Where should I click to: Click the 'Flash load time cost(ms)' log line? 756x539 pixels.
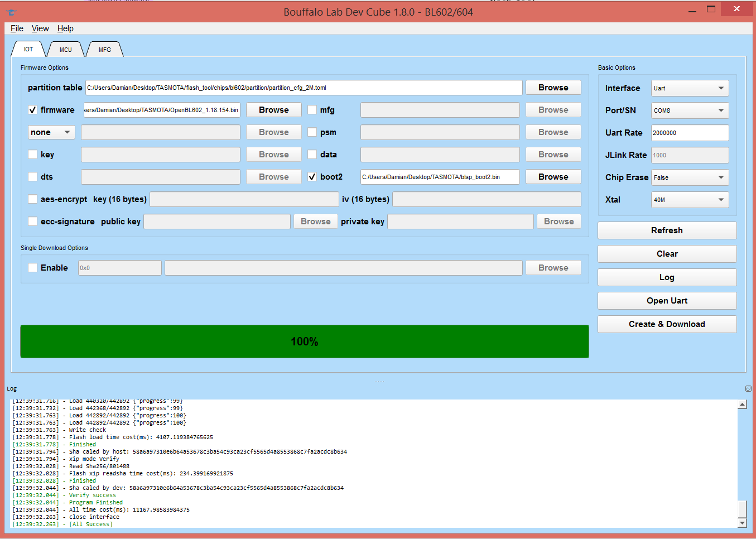point(113,437)
